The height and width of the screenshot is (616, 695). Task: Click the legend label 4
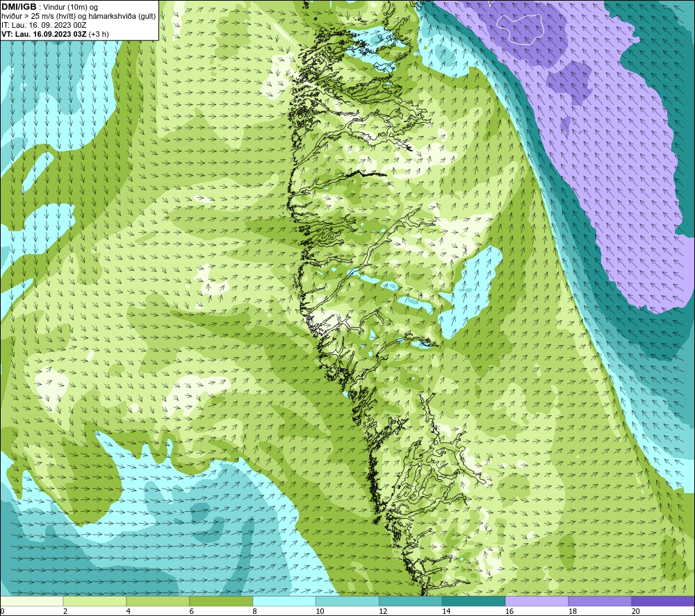(x=129, y=611)
